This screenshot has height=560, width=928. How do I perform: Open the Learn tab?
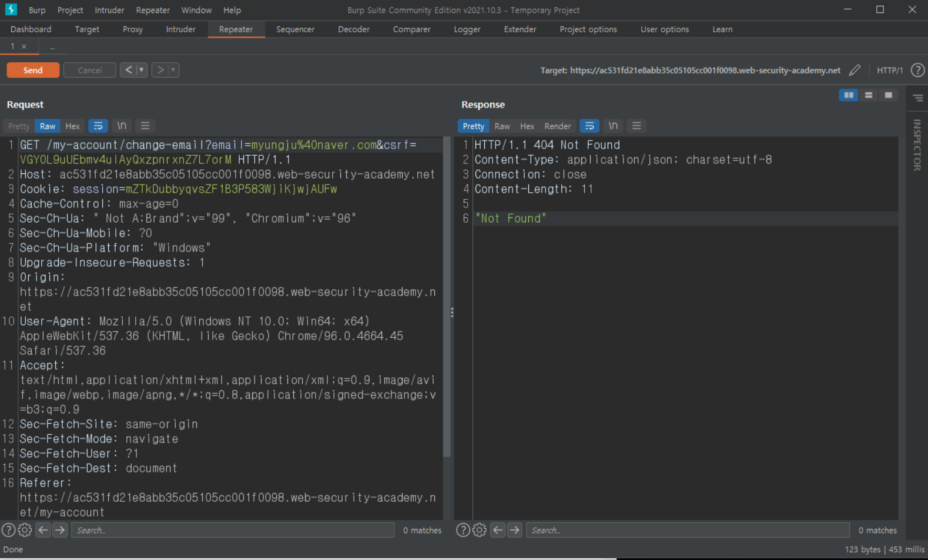coord(722,29)
